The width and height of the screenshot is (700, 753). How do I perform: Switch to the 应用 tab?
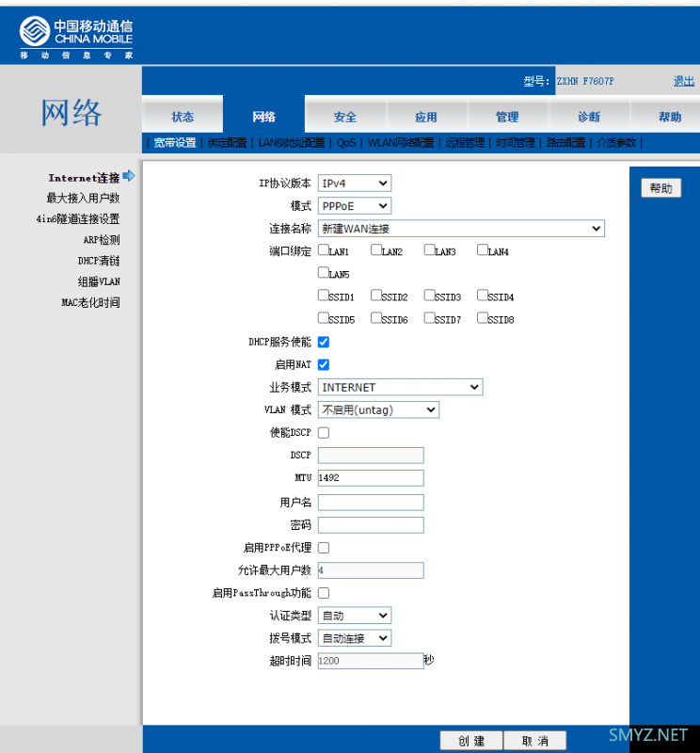click(x=426, y=116)
